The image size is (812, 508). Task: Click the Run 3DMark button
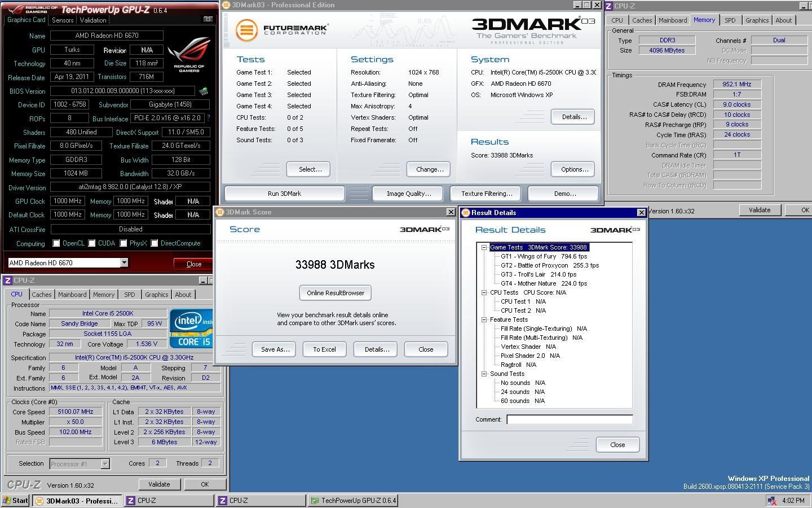284,194
